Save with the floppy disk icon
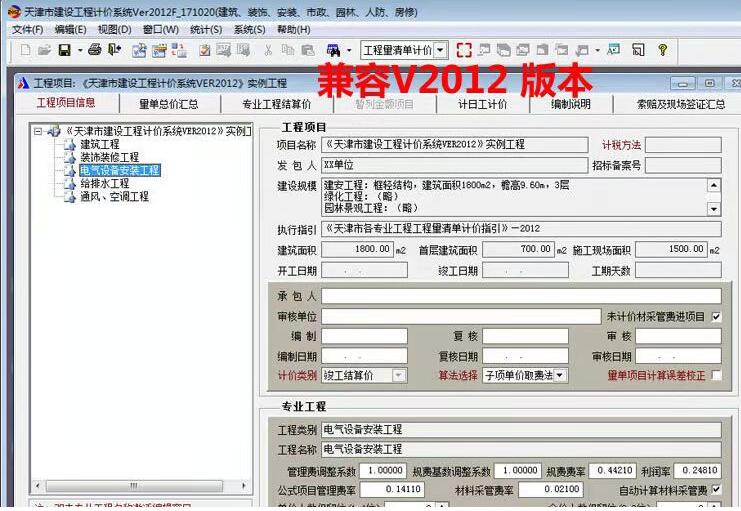 (65, 50)
